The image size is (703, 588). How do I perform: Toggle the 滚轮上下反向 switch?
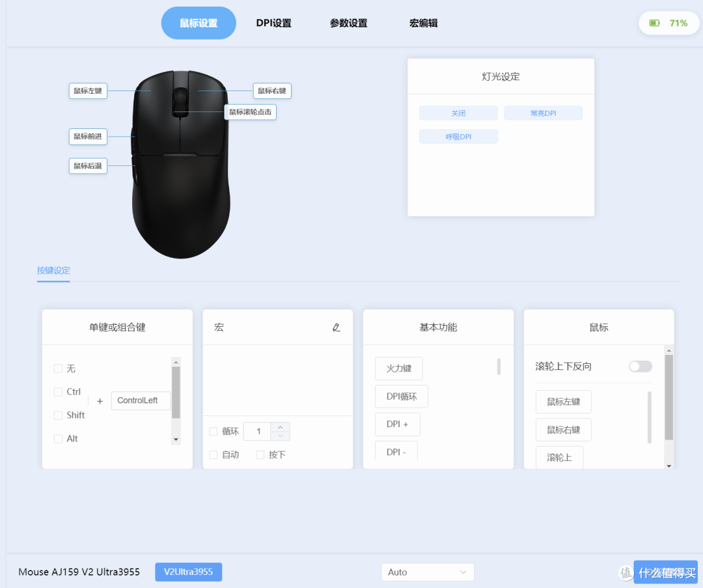pyautogui.click(x=641, y=367)
